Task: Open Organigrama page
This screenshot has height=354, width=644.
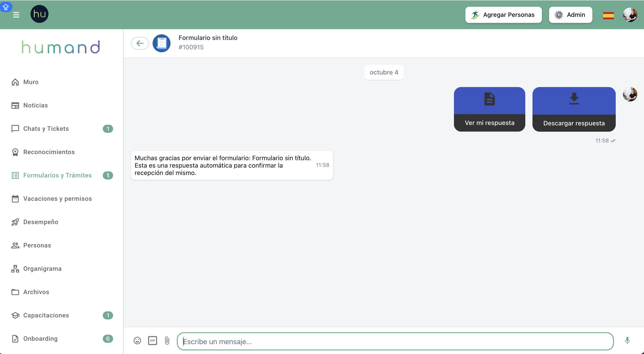Action: click(x=42, y=269)
